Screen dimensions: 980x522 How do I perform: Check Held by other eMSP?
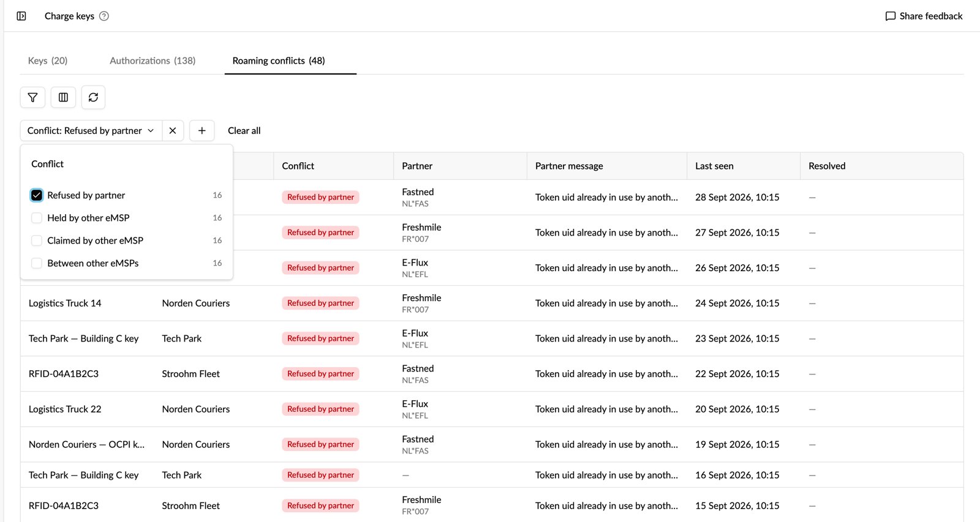[x=37, y=218]
